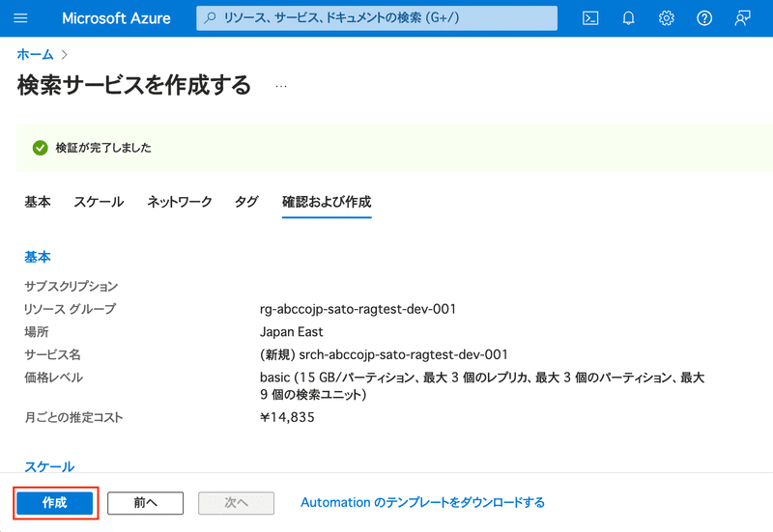Focus the resource search box

pyautogui.click(x=377, y=18)
